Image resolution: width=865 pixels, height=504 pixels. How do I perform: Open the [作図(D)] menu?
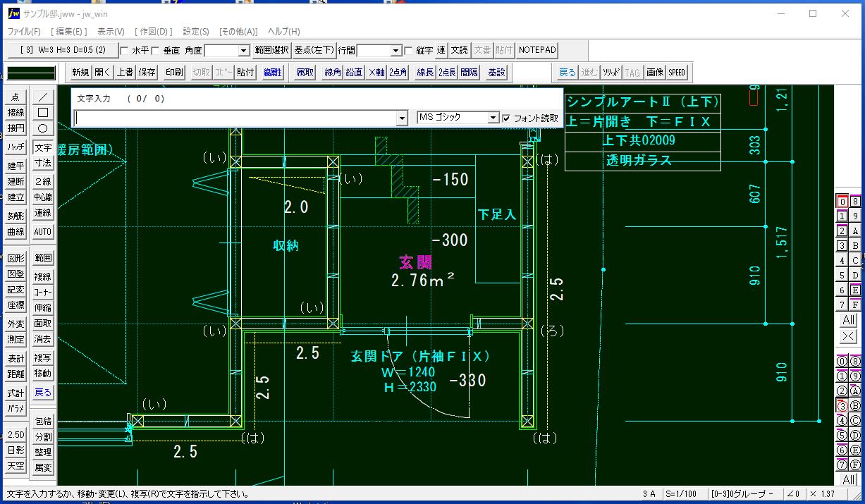tap(153, 32)
